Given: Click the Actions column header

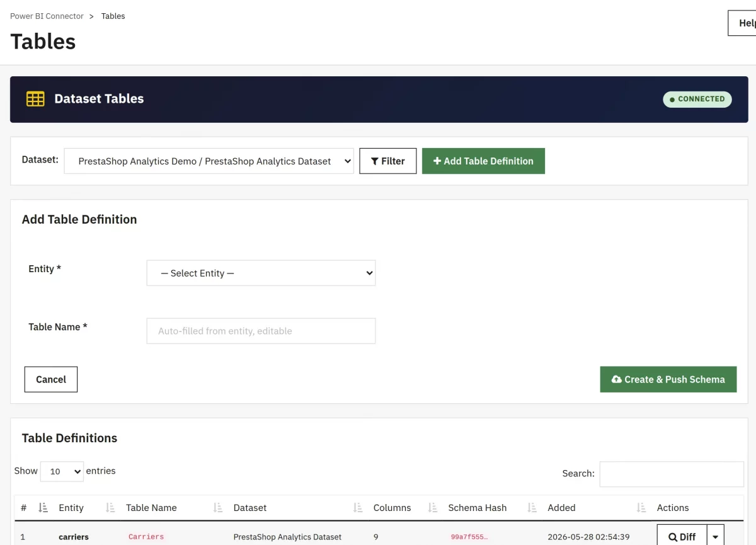Looking at the screenshot, I should (x=673, y=507).
